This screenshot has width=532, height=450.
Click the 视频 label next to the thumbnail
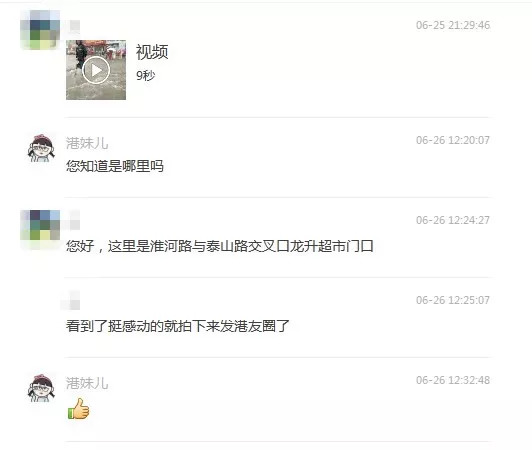pos(152,52)
